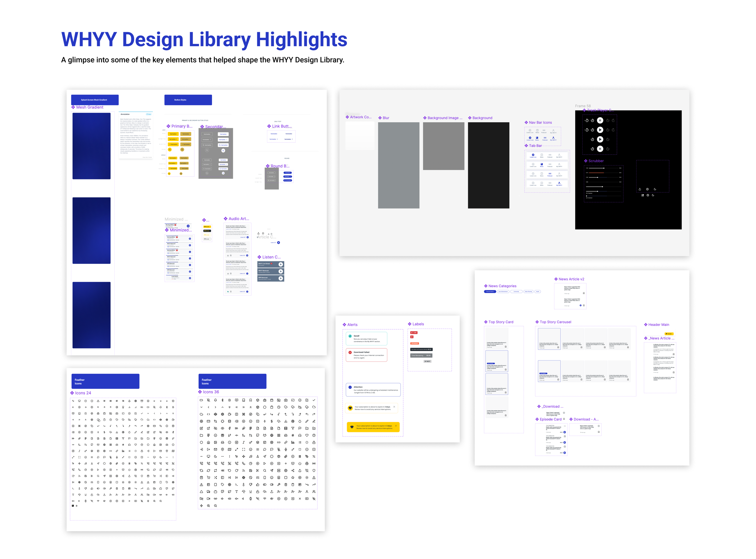Click the blue My WHYY person icon in Nav Bar Icons
The image size is (756, 559).
(553, 138)
